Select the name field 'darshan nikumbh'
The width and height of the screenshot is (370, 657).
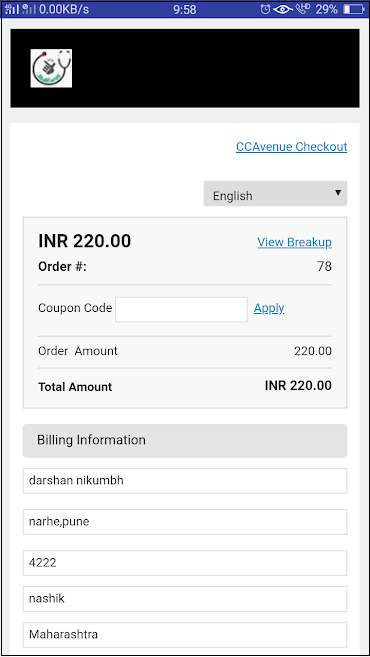click(185, 481)
